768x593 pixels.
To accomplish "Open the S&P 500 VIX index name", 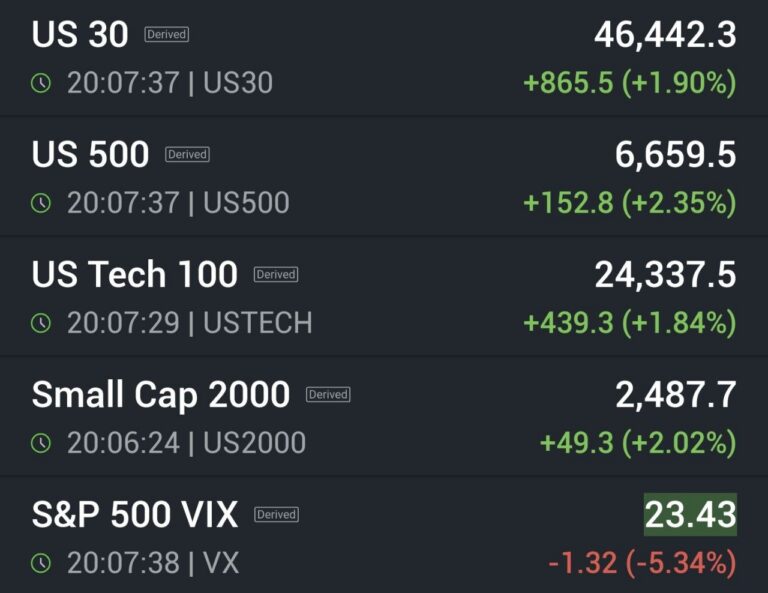I will point(135,515).
